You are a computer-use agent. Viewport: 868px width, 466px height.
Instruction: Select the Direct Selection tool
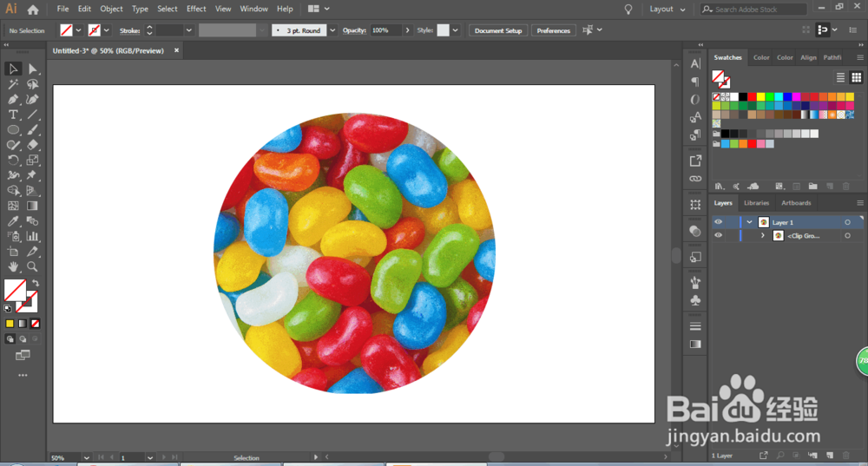tap(33, 69)
